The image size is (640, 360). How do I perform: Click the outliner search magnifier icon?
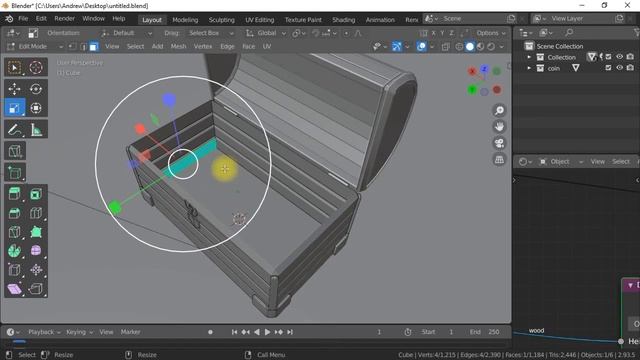click(x=569, y=33)
